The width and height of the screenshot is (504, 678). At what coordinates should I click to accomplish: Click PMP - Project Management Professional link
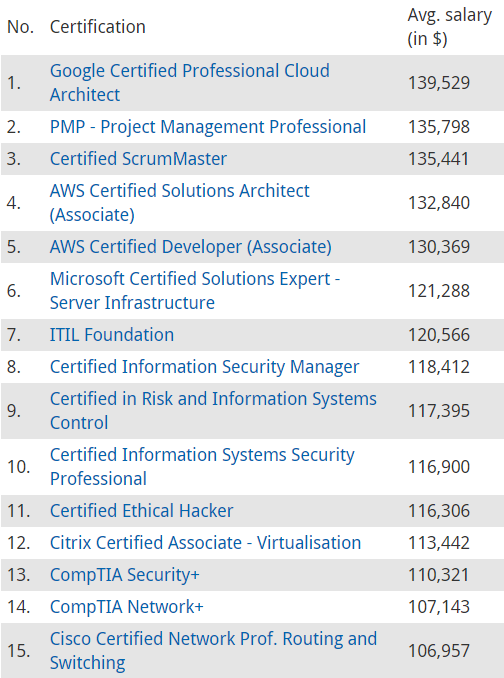pyautogui.click(x=208, y=127)
